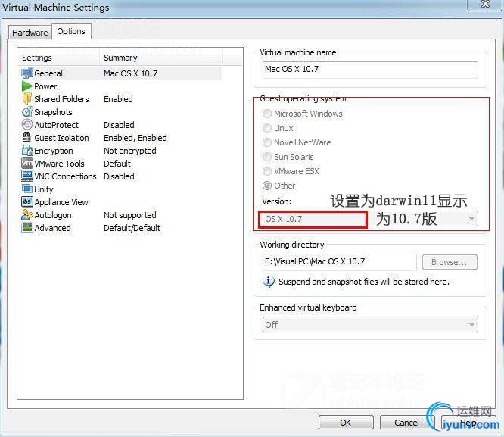Viewport: 504px width, 437px height.
Task: Click the Snapshots clock icon
Action: click(x=27, y=111)
